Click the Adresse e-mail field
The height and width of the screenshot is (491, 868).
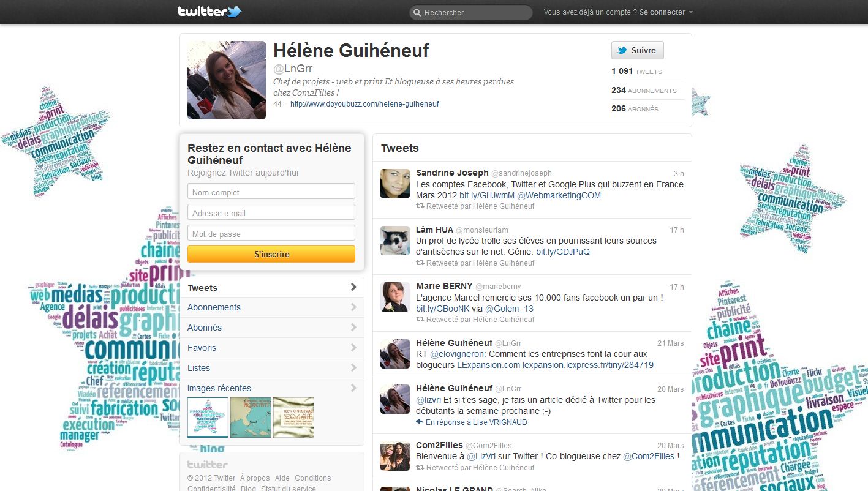pos(271,212)
